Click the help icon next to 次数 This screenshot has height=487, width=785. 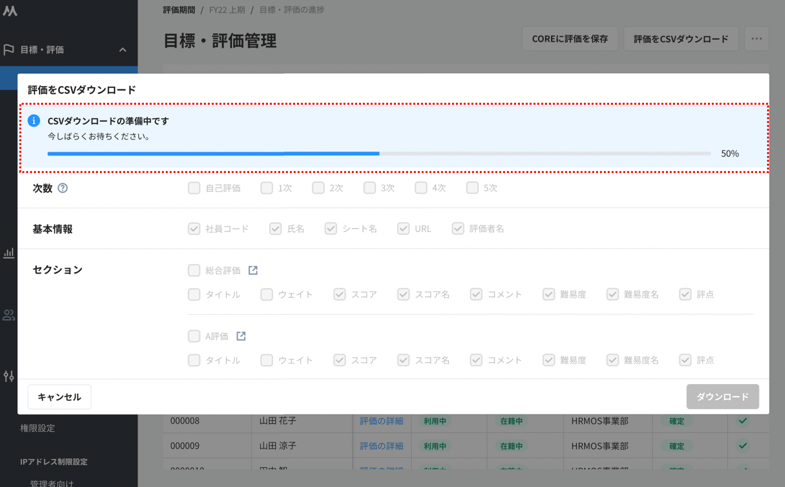click(63, 188)
